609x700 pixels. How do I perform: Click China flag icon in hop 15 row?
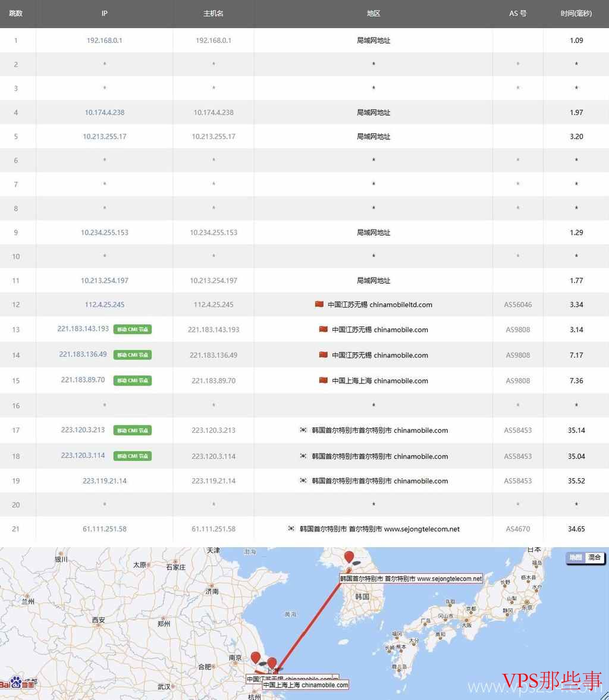[x=324, y=381]
